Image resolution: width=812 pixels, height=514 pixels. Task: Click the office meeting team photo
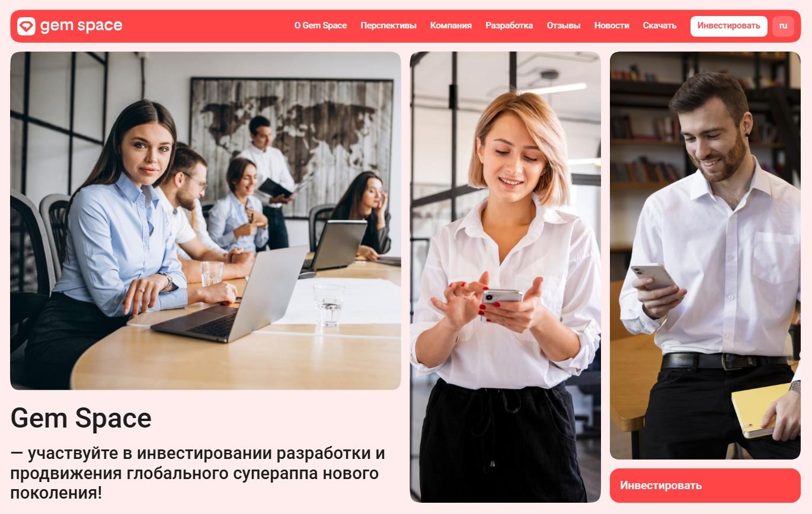pyautogui.click(x=205, y=220)
